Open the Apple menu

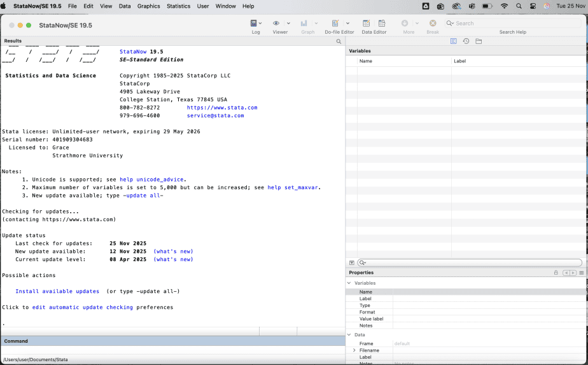[3, 6]
